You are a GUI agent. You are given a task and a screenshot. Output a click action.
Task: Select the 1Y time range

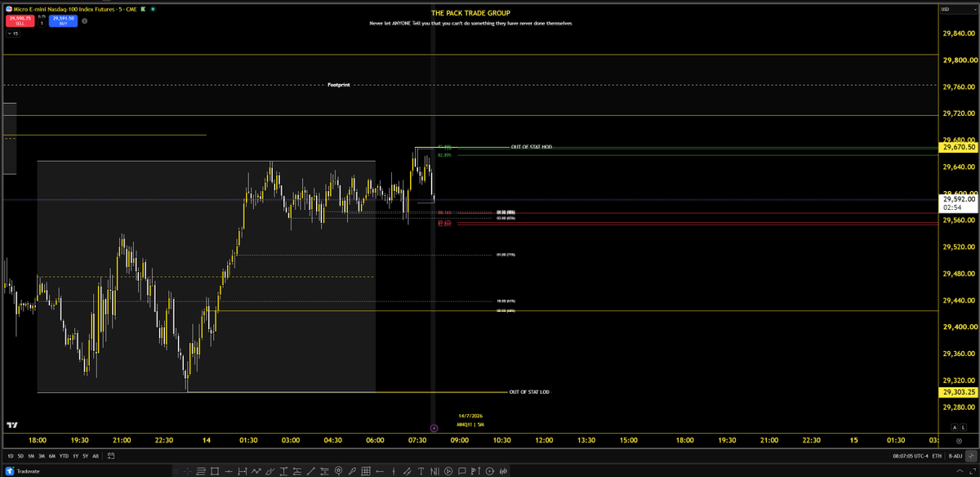75,455
